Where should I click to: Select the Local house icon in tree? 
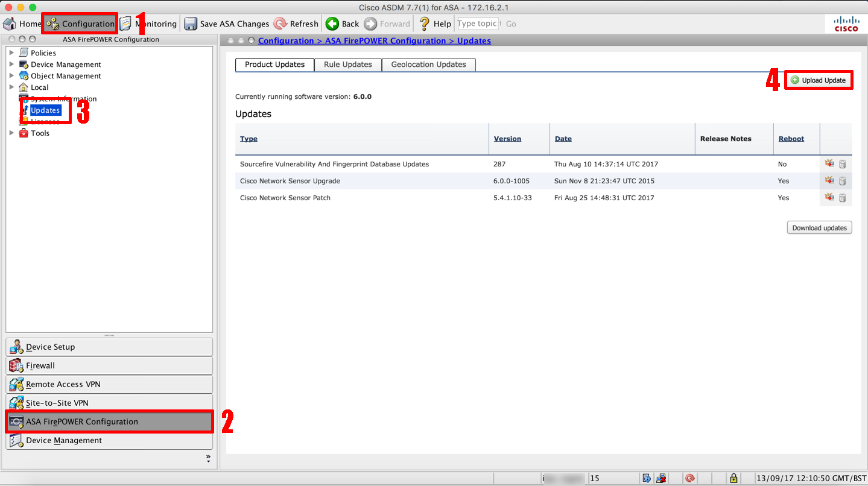coord(24,87)
